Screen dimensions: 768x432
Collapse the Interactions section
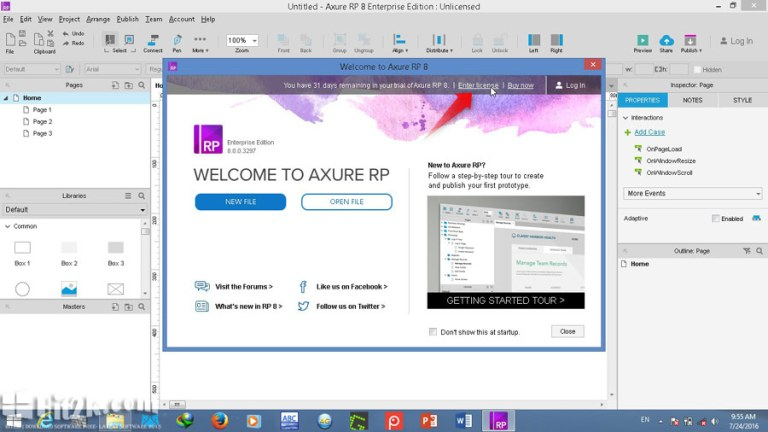625,118
